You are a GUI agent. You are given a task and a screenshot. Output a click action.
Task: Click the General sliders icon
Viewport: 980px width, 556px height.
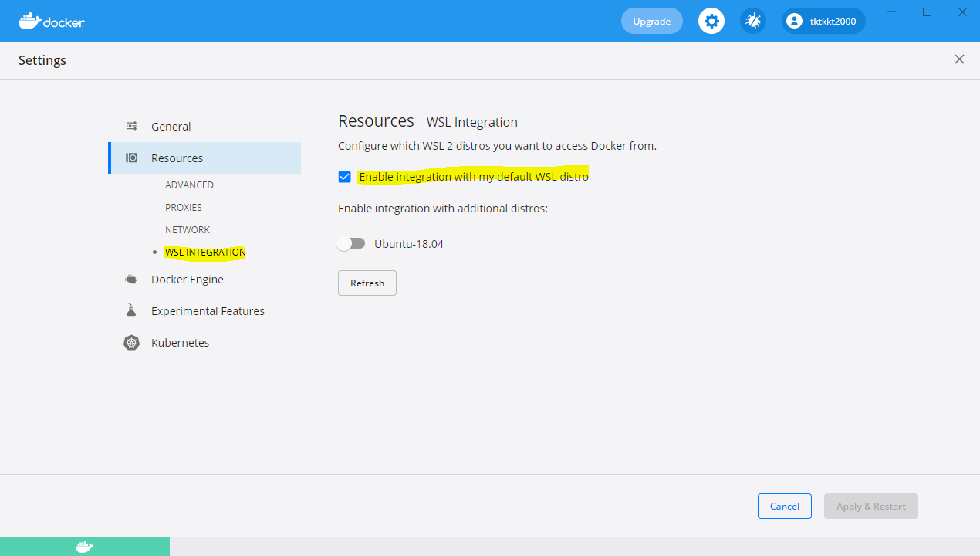132,126
